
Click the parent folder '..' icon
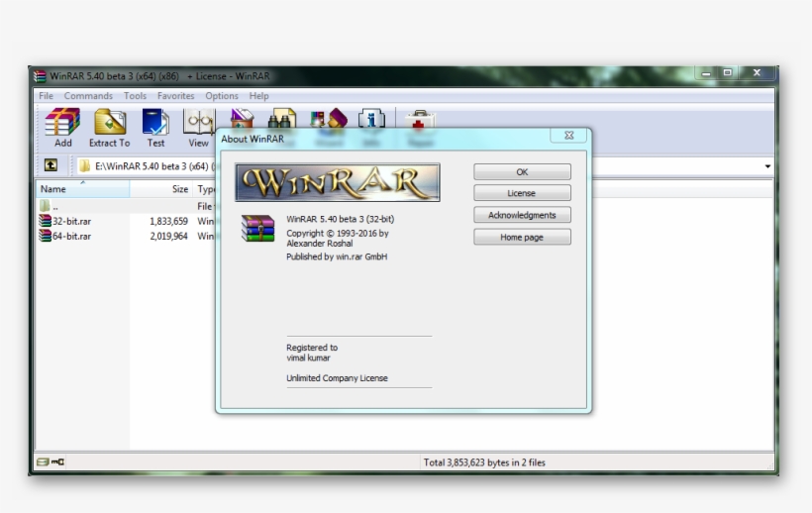(x=45, y=206)
